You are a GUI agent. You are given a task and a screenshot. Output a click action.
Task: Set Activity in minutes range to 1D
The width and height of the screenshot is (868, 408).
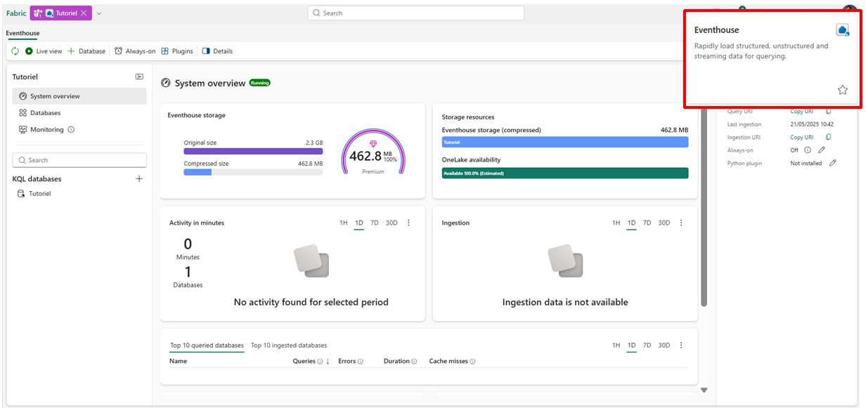click(x=359, y=223)
